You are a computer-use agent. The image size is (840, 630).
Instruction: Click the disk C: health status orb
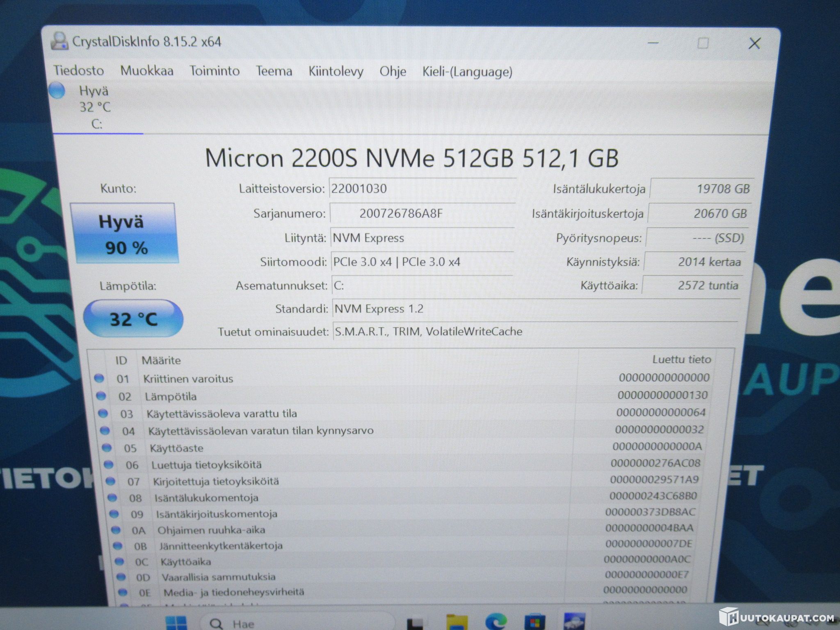point(57,91)
